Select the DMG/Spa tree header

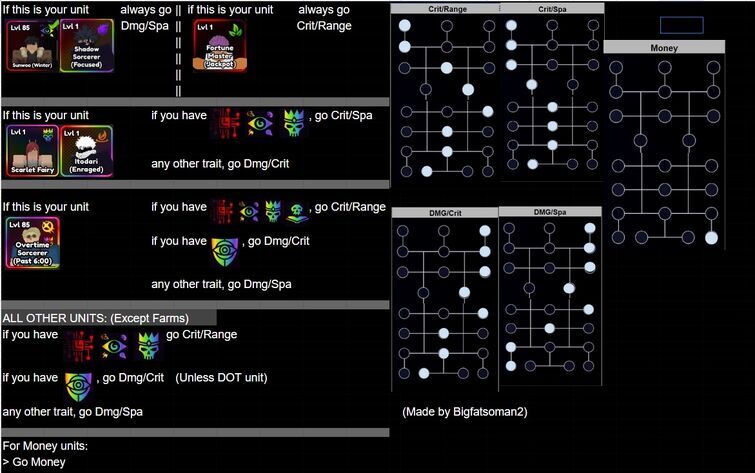(x=550, y=212)
